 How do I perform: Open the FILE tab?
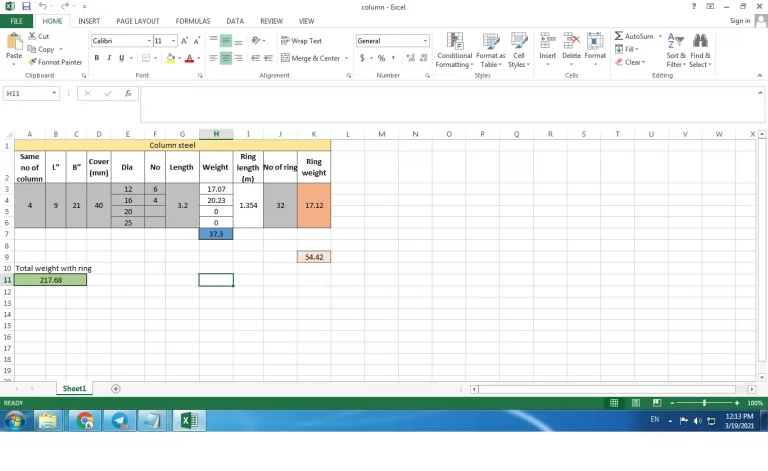[17, 21]
